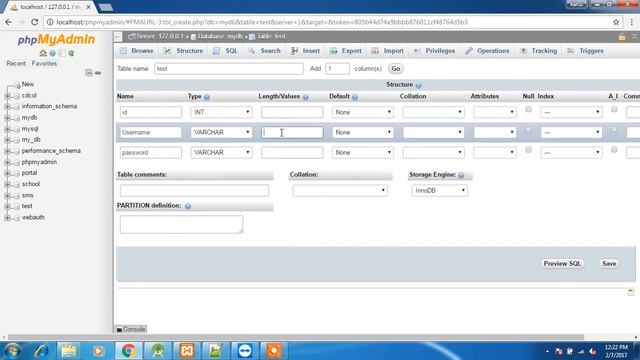
Task: Reload navigation panel with green refresh icon
Action: tap(71, 53)
